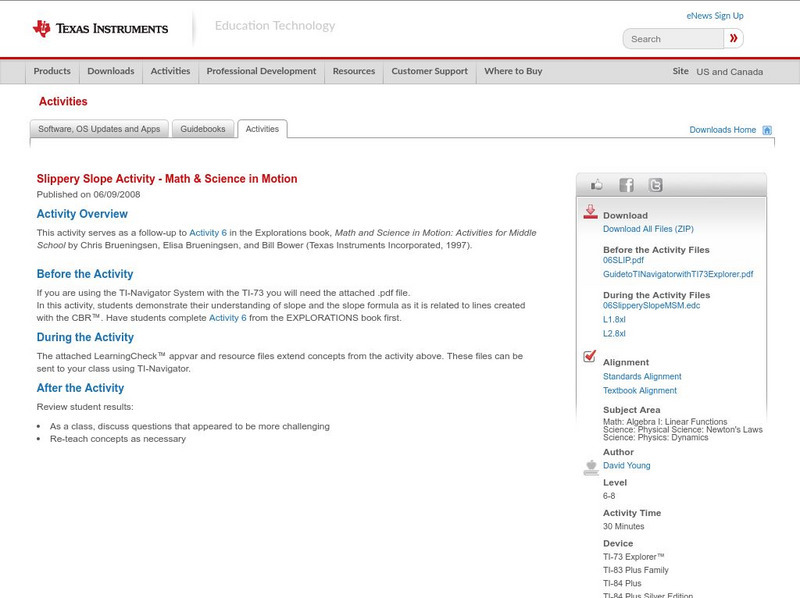Open the Textbook Alignment link
Image resolution: width=800 pixels, height=598 pixels.
(640, 391)
